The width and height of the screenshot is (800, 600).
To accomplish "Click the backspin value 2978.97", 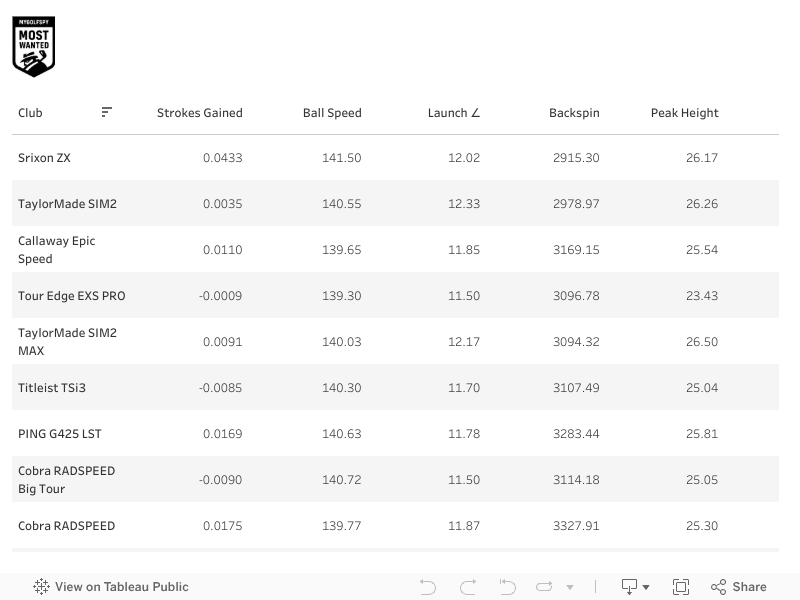I will click(x=576, y=204).
